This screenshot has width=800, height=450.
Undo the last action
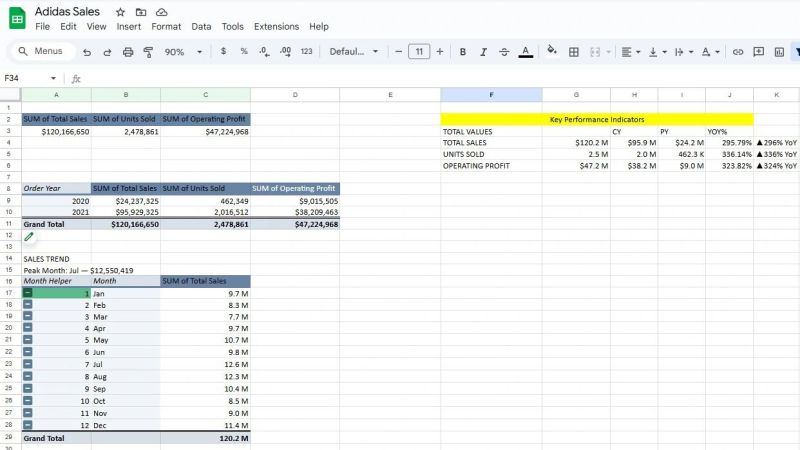tap(87, 52)
